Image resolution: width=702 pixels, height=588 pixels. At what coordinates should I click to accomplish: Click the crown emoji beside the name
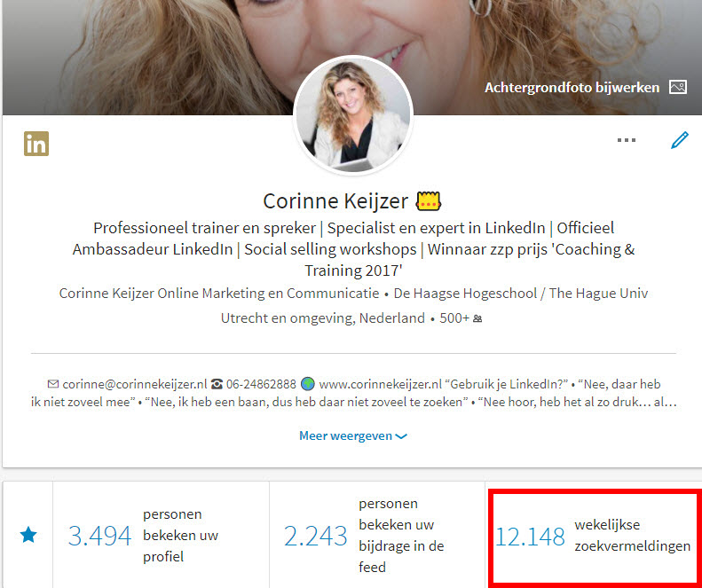[x=429, y=201]
